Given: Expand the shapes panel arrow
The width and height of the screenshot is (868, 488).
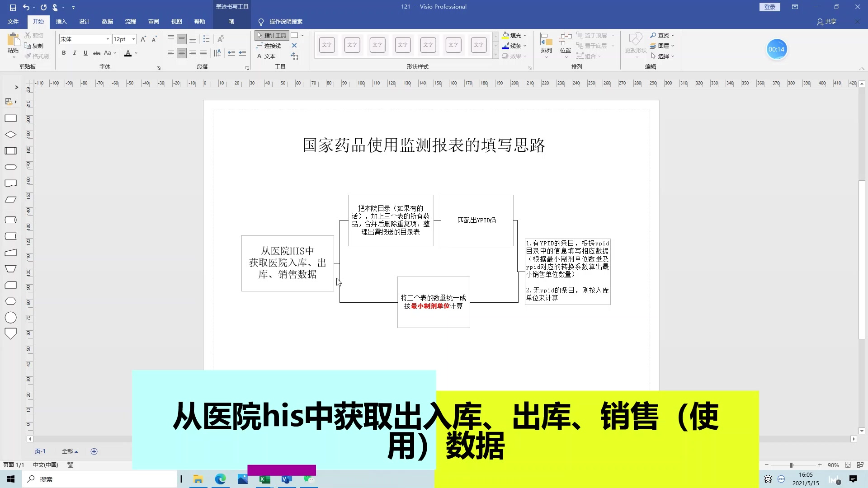Looking at the screenshot, I should coord(16,87).
